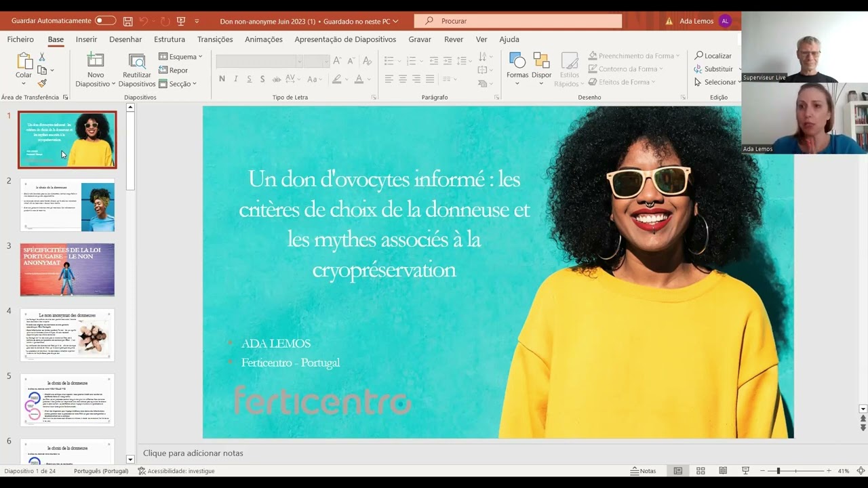
Task: Click Localizar find button
Action: click(x=713, y=56)
